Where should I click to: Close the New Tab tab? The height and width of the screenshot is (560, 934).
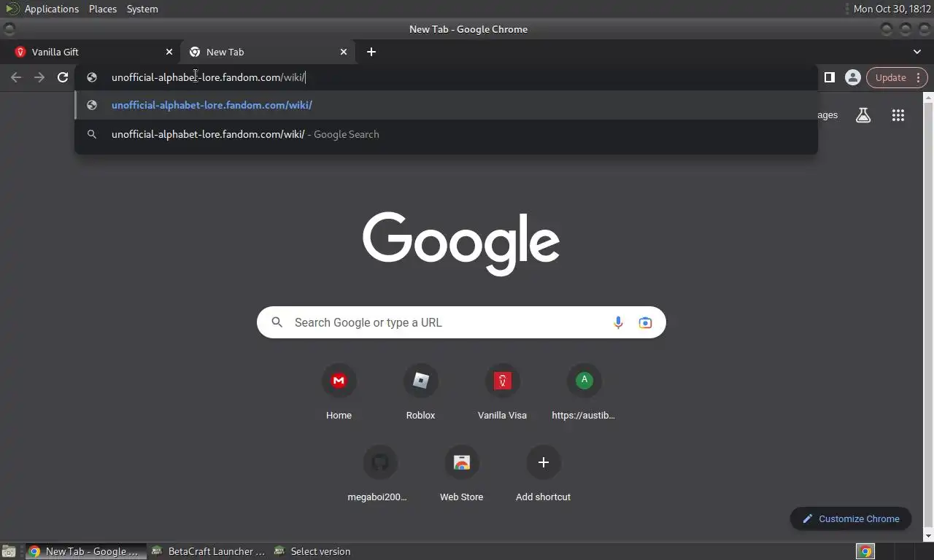(x=344, y=52)
